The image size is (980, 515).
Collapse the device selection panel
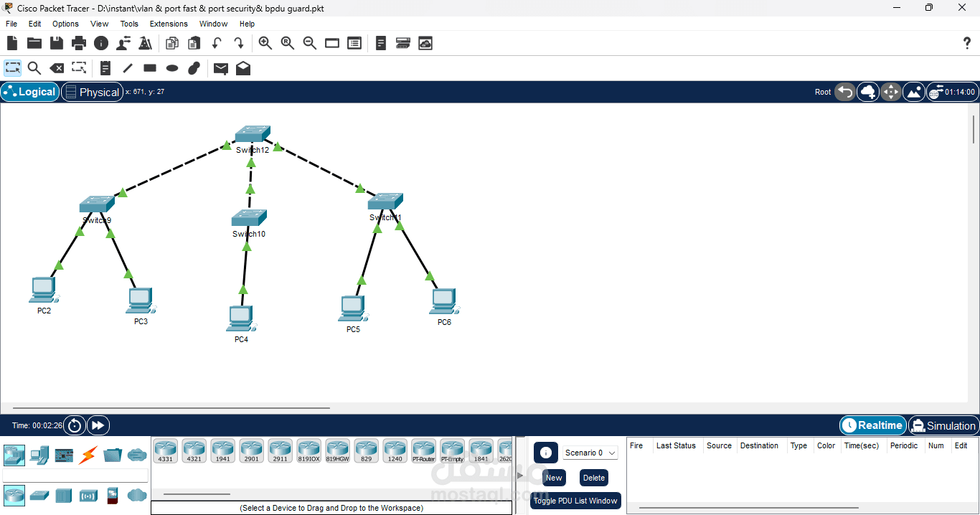519,475
